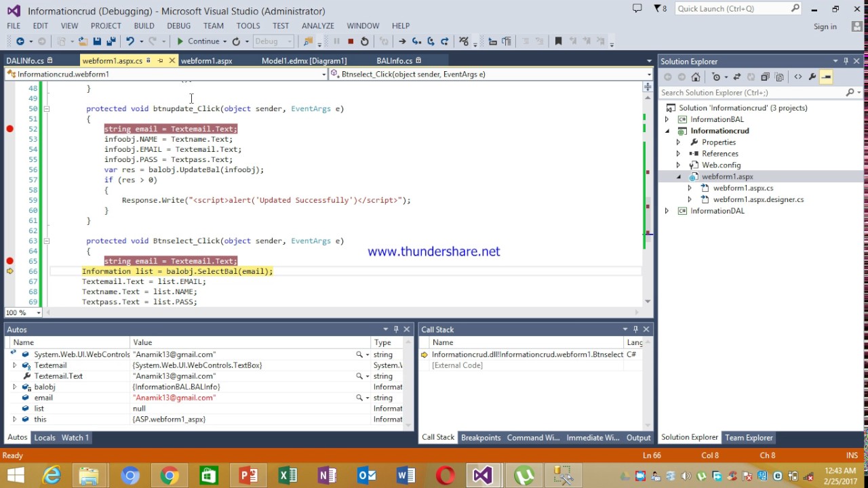Open the Informationcrud.webform1 class dropdown
Viewport: 868px width, 488px height.
(x=323, y=75)
